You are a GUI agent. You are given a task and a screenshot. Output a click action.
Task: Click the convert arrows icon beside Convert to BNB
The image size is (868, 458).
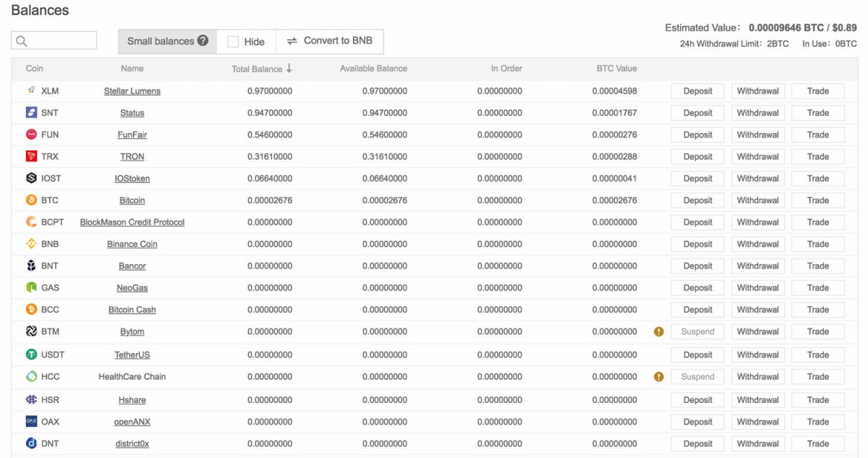point(292,41)
